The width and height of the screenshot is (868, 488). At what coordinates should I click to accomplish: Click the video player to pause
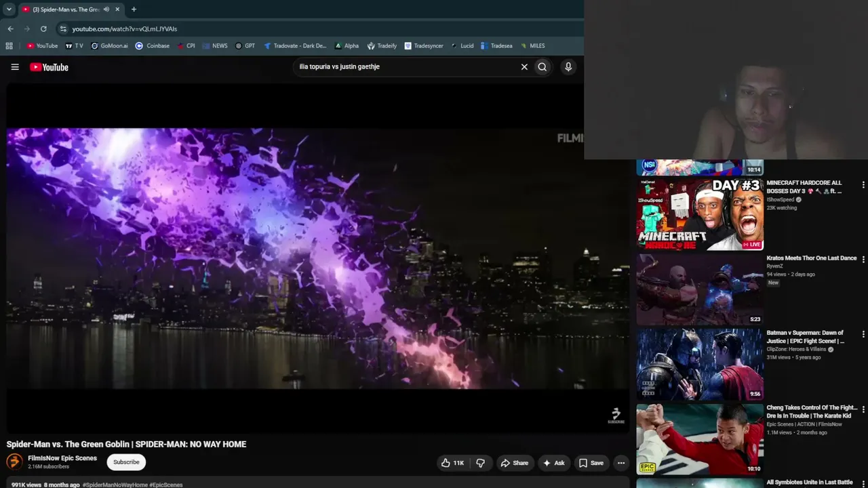(318, 258)
